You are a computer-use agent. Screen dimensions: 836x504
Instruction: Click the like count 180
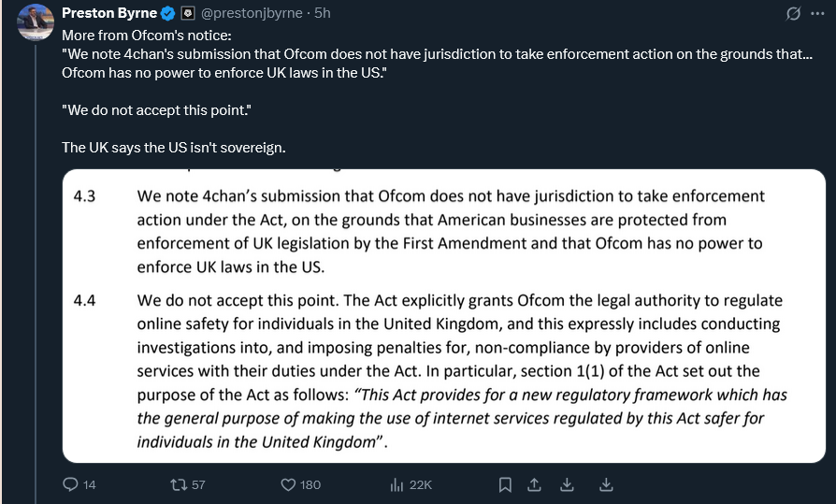[x=310, y=484]
